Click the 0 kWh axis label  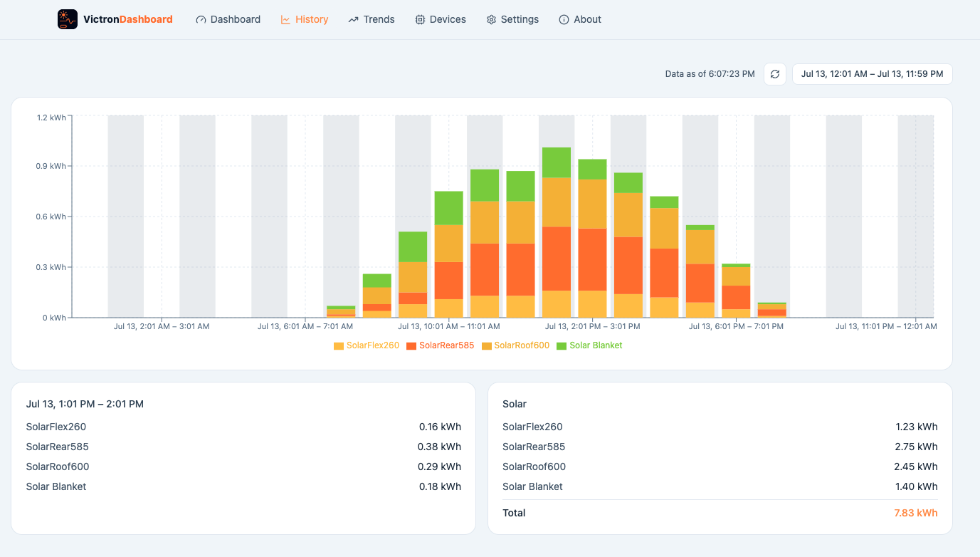click(54, 318)
